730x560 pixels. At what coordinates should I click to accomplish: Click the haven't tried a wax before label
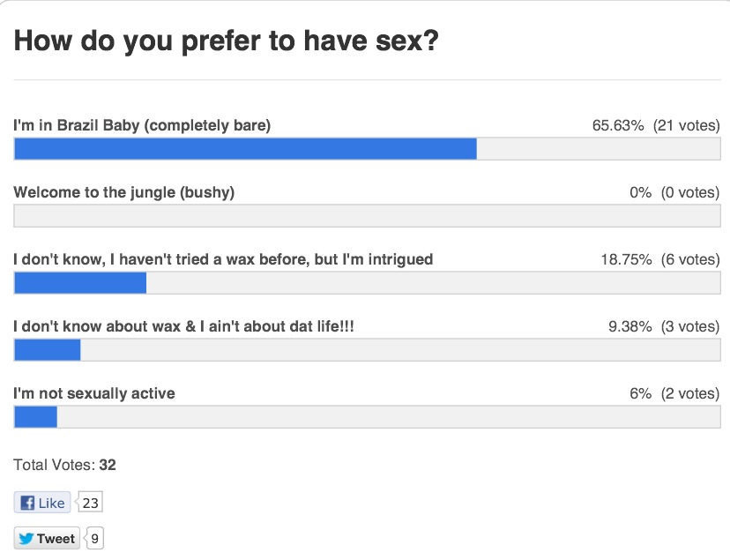[x=223, y=259]
